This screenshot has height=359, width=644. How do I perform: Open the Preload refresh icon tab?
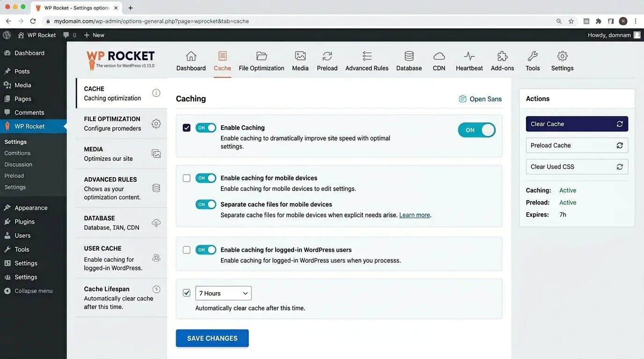tap(327, 56)
